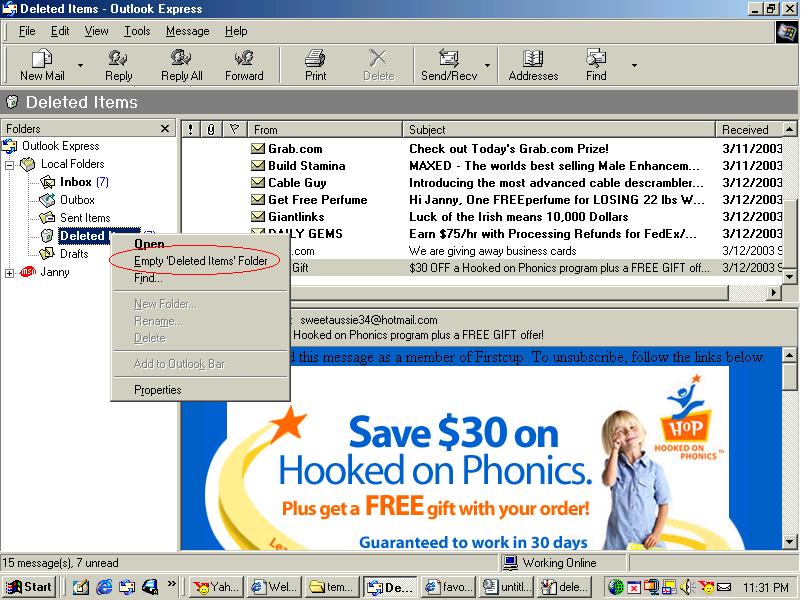This screenshot has width=804, height=600.
Task: Sort messages by the From column
Action: 325,129
